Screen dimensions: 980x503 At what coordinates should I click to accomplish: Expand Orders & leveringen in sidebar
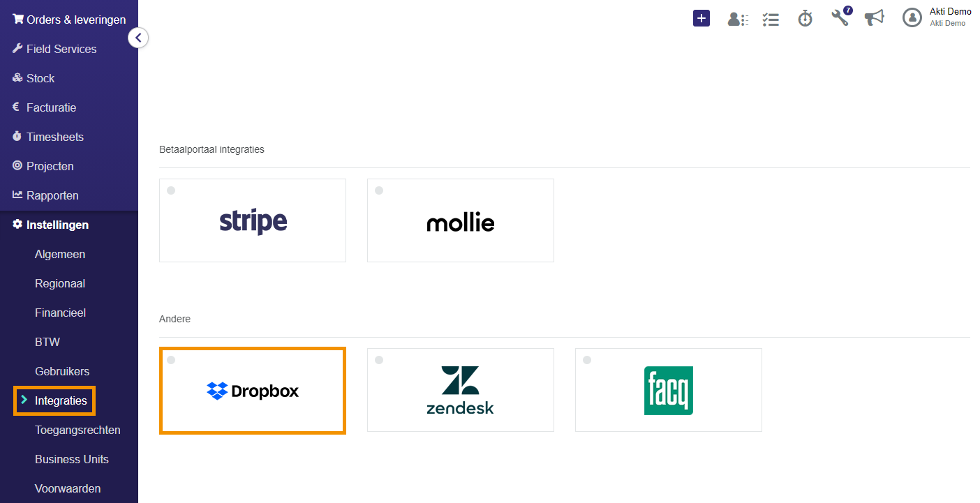(x=69, y=20)
